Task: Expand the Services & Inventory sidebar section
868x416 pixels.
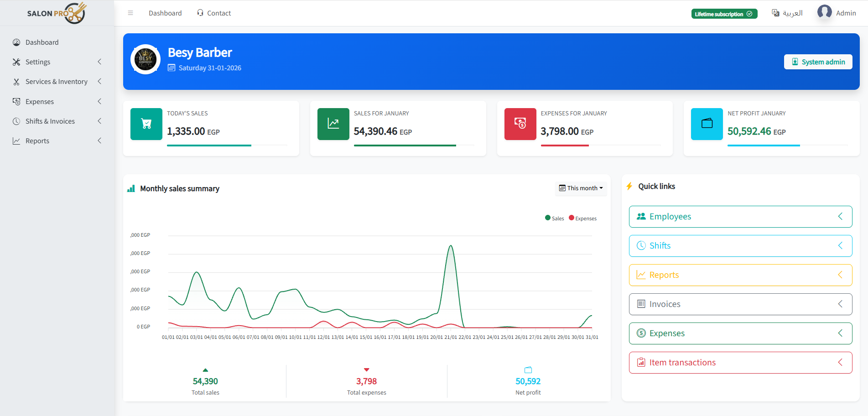Action: click(57, 81)
